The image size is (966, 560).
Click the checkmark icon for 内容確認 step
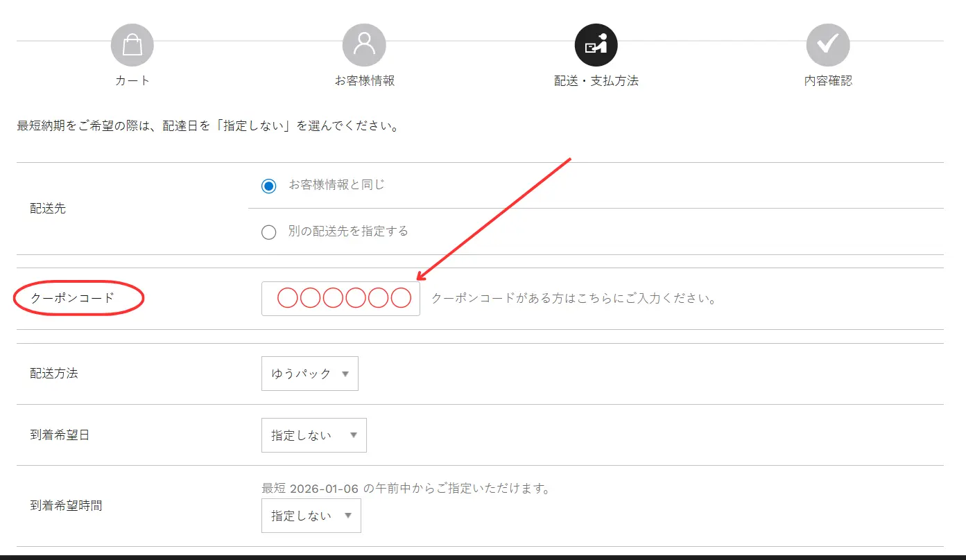pyautogui.click(x=827, y=46)
